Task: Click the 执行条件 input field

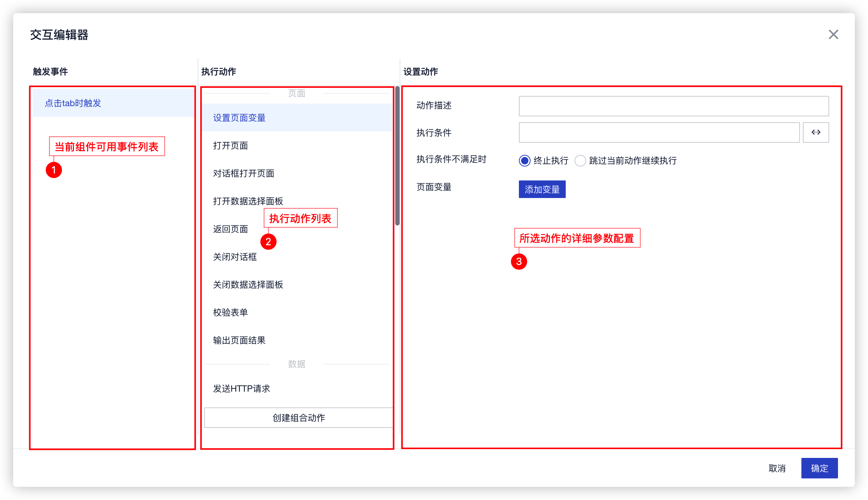Action: click(659, 133)
